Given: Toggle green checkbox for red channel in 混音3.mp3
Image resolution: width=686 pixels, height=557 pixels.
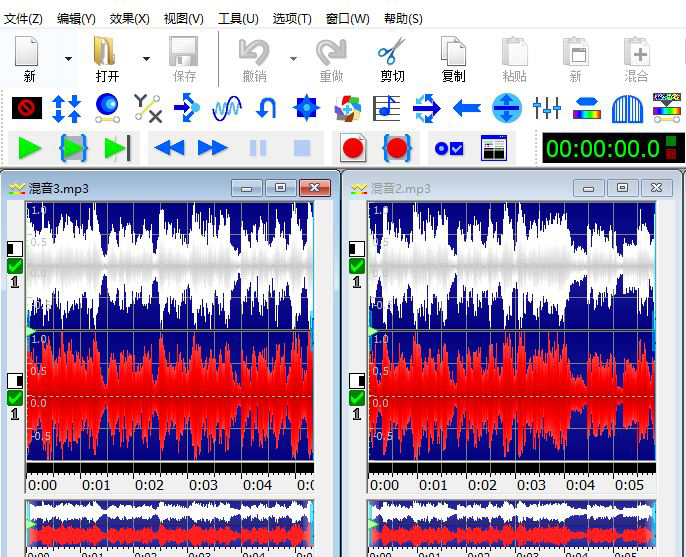Looking at the screenshot, I should [15, 398].
